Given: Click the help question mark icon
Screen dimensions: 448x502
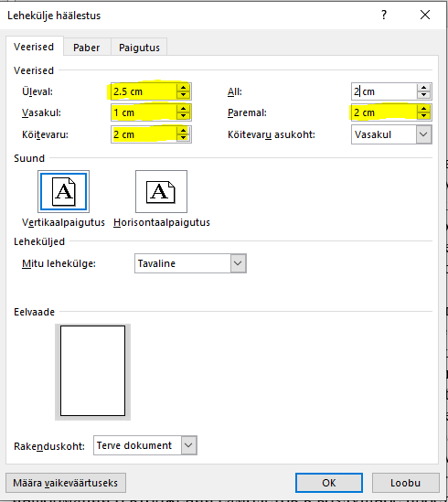Looking at the screenshot, I should point(384,15).
